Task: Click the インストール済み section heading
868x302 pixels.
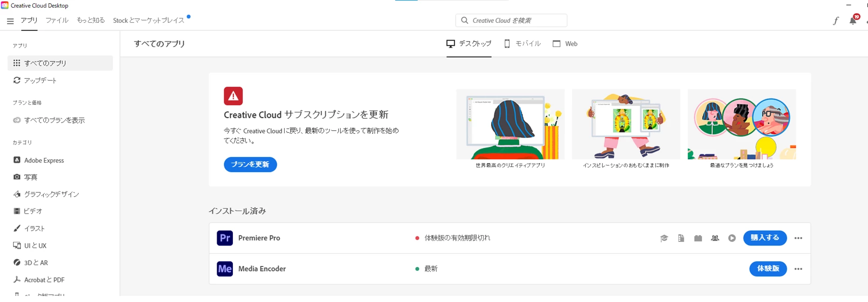Action: click(237, 211)
